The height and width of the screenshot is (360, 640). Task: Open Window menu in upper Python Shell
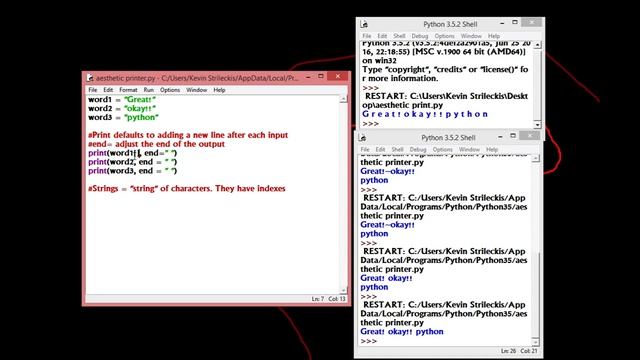point(471,36)
